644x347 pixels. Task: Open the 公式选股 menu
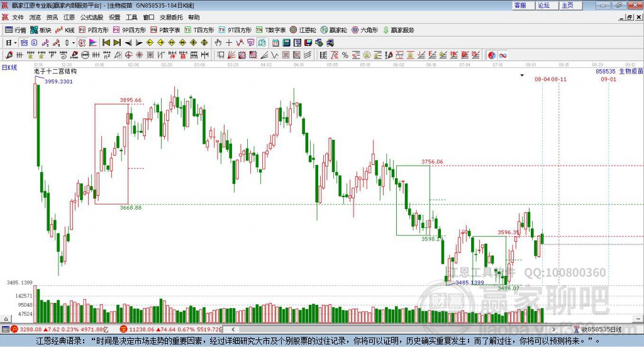pos(92,17)
